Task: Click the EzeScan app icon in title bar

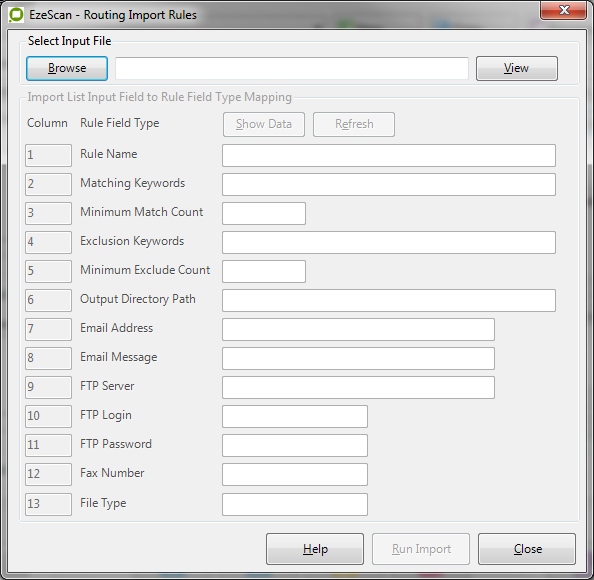Action: tap(16, 15)
